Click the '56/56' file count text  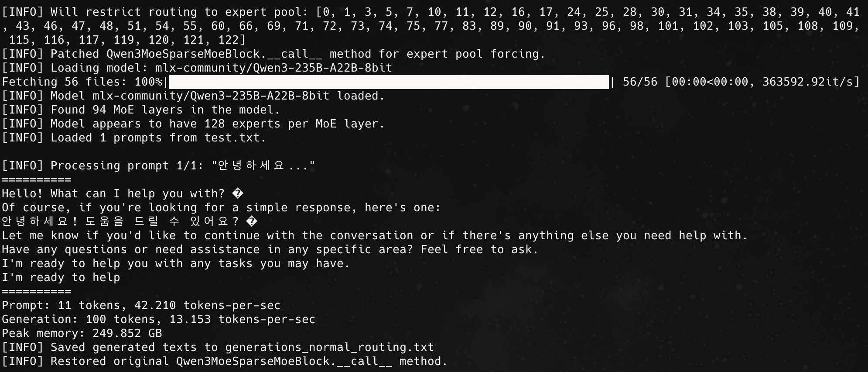click(640, 82)
